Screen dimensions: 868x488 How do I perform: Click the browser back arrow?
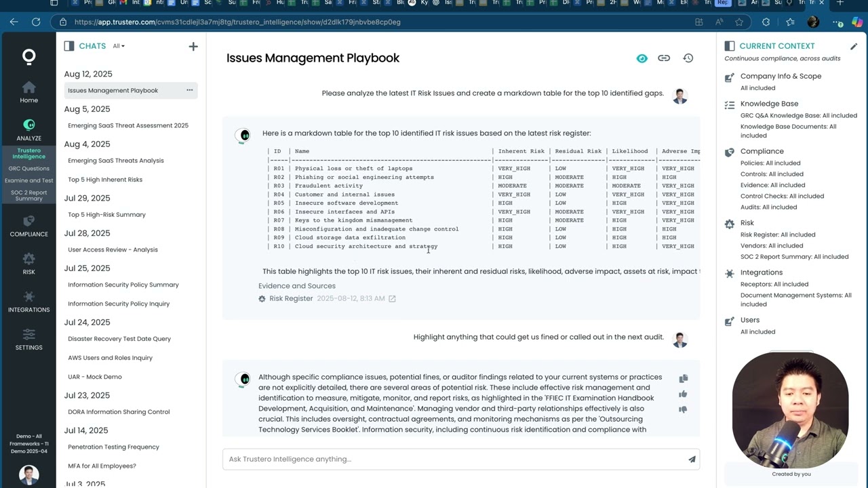[x=14, y=22]
